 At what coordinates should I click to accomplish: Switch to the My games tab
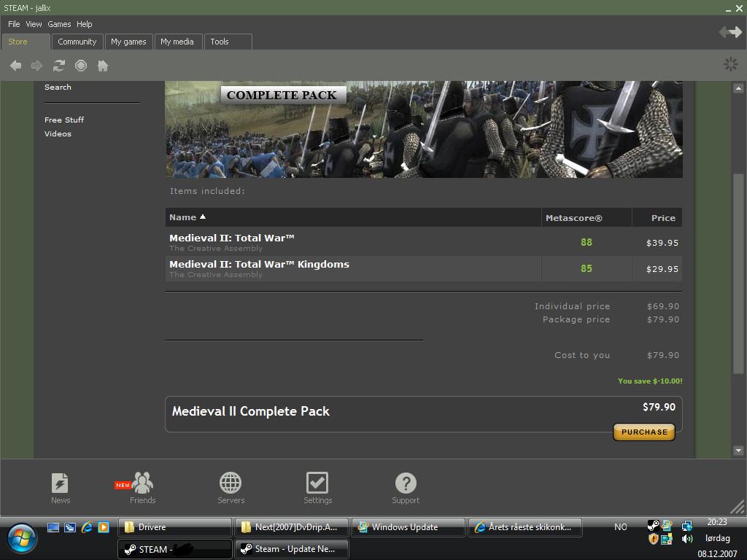point(128,42)
